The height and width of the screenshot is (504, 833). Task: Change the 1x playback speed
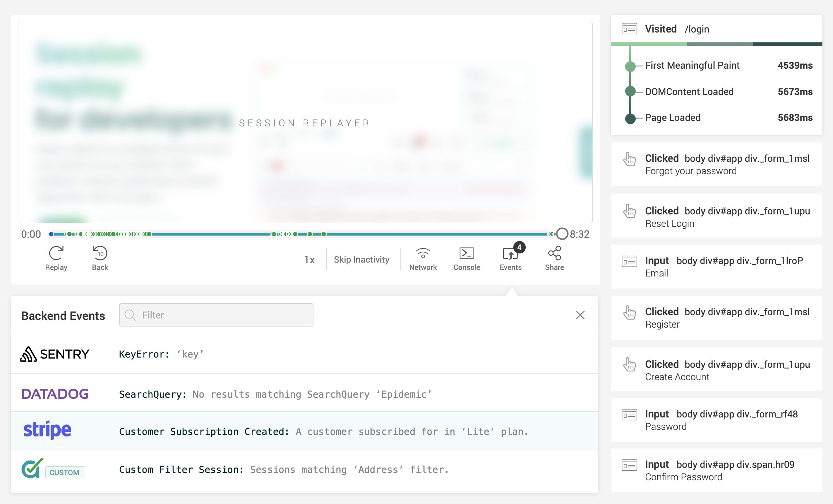[309, 260]
